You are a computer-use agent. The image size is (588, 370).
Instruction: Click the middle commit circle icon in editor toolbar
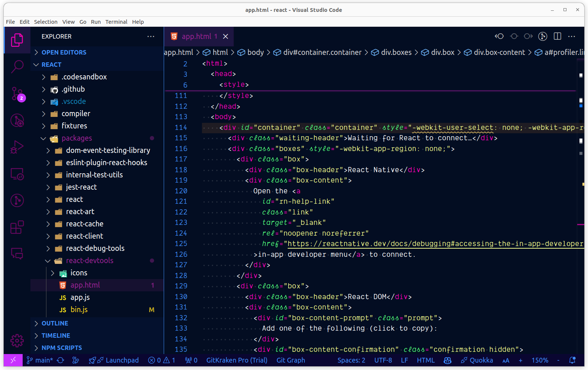(514, 36)
